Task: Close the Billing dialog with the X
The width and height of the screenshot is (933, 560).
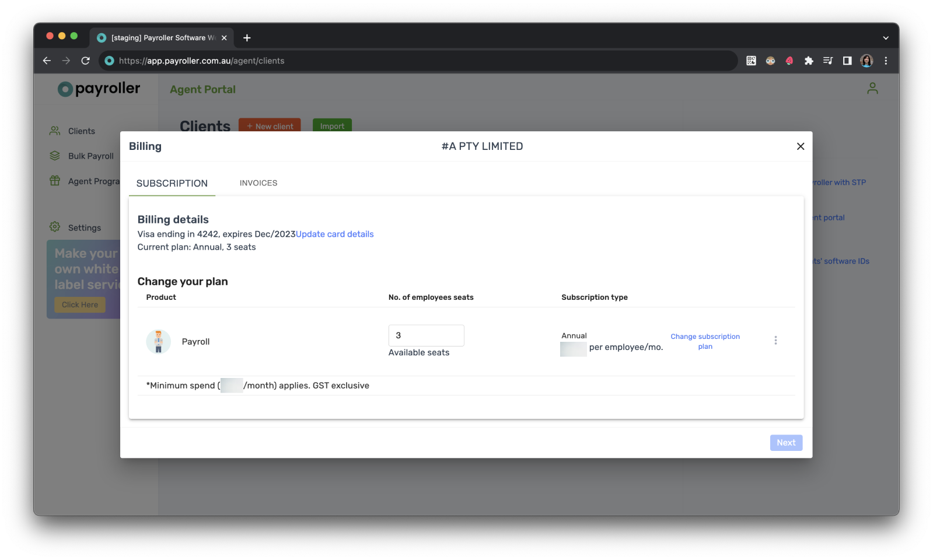Action: 801,146
